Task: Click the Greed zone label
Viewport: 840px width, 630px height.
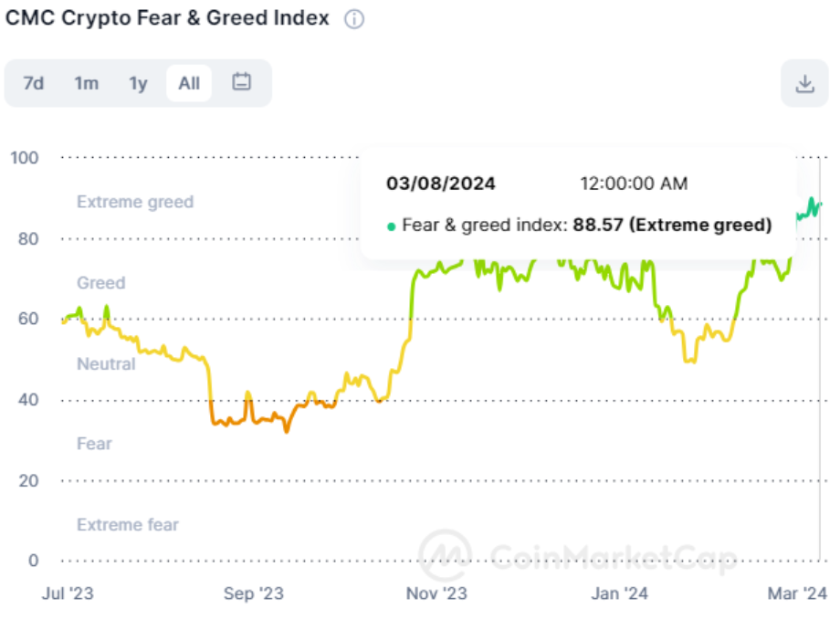Action: pos(100,283)
